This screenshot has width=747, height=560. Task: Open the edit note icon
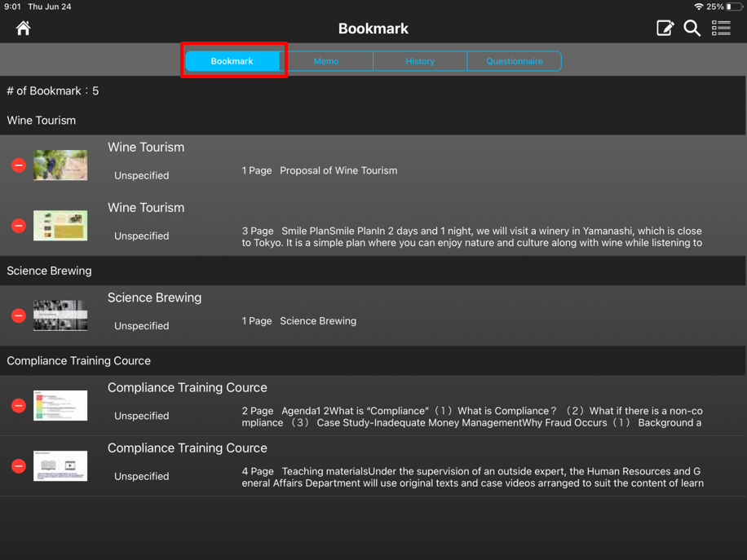pos(665,29)
